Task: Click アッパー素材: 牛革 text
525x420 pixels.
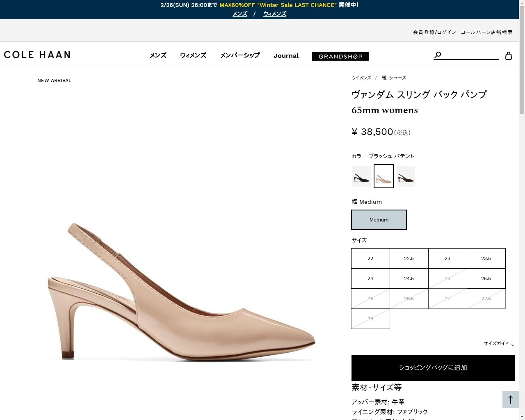Action: 378,402
